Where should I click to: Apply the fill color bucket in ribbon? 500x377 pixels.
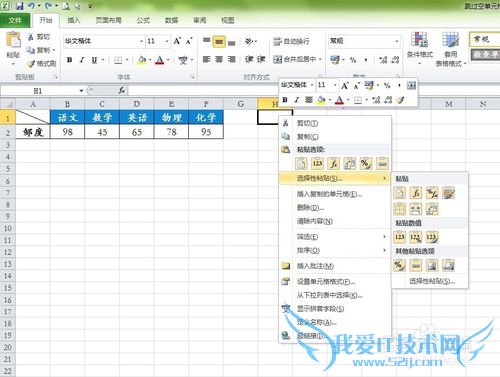(x=142, y=60)
